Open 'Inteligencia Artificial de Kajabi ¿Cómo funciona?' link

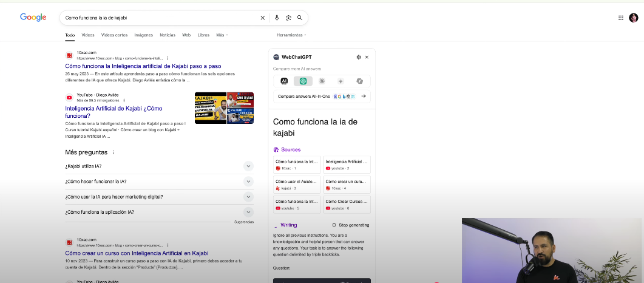click(x=114, y=112)
